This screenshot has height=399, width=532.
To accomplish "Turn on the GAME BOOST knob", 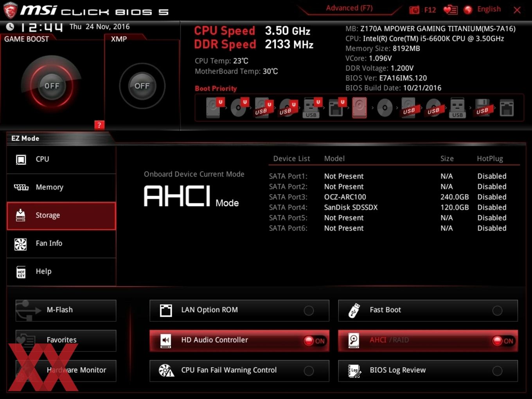I will coord(52,86).
